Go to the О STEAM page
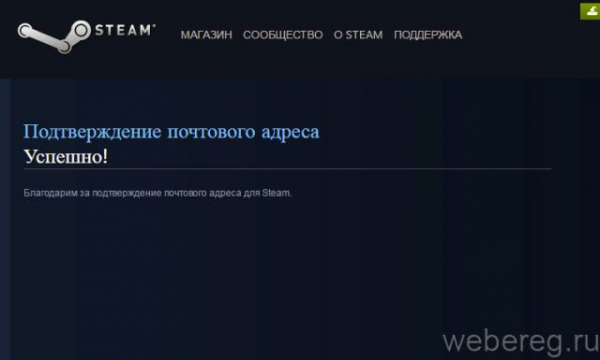The height and width of the screenshot is (360, 600). coord(358,35)
